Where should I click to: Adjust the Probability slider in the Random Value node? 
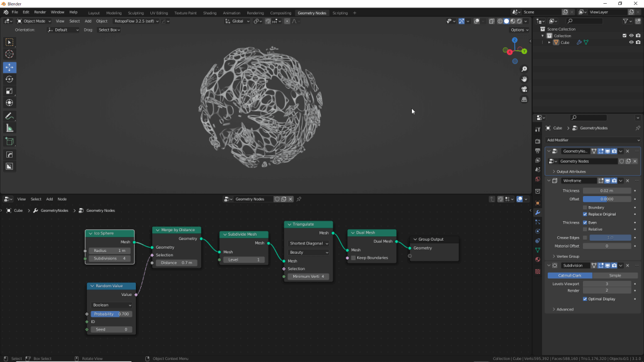(x=111, y=314)
